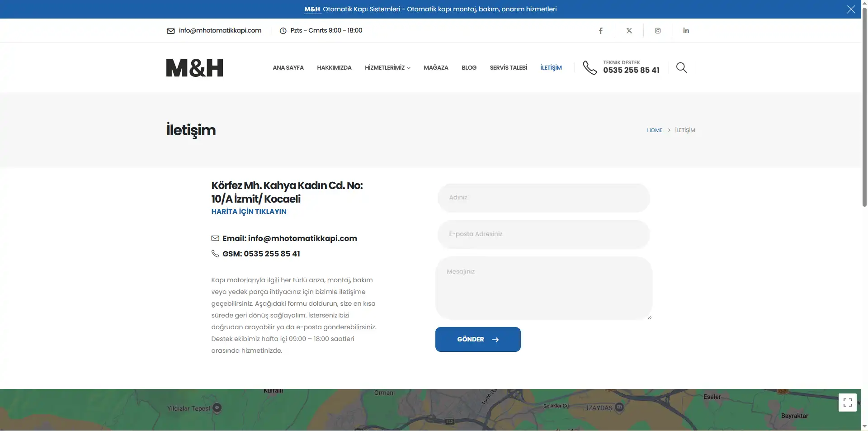
Task: Open the Facebook social icon
Action: pos(601,31)
